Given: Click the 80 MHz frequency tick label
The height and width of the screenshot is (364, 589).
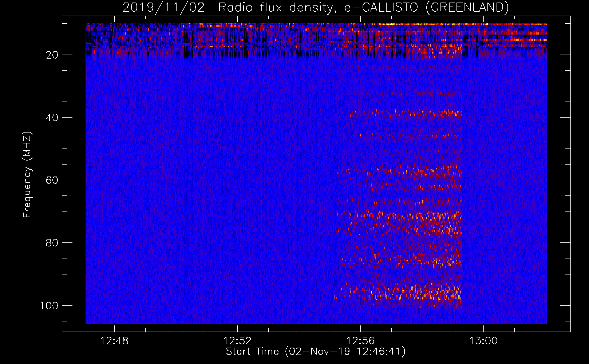Looking at the screenshot, I should click(52, 243).
